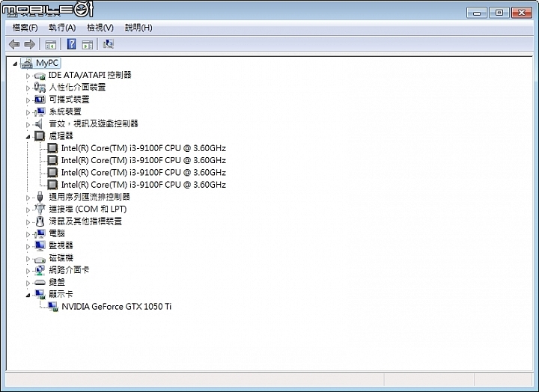Click the 處理器 chip icon

pos(40,135)
